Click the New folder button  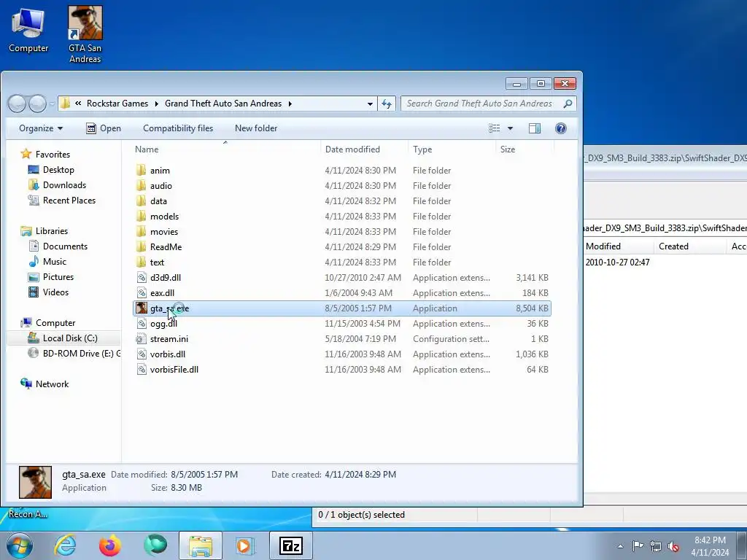[256, 128]
